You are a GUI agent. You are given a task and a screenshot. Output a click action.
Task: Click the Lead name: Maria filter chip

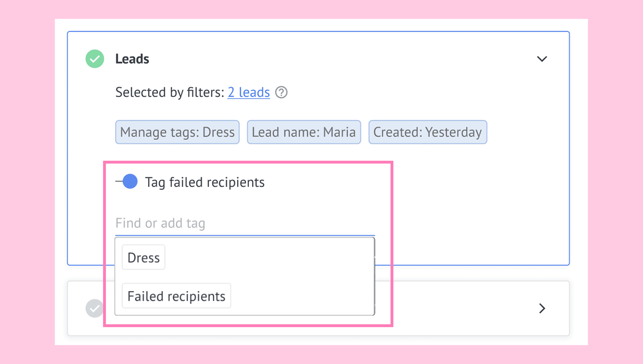(x=304, y=132)
